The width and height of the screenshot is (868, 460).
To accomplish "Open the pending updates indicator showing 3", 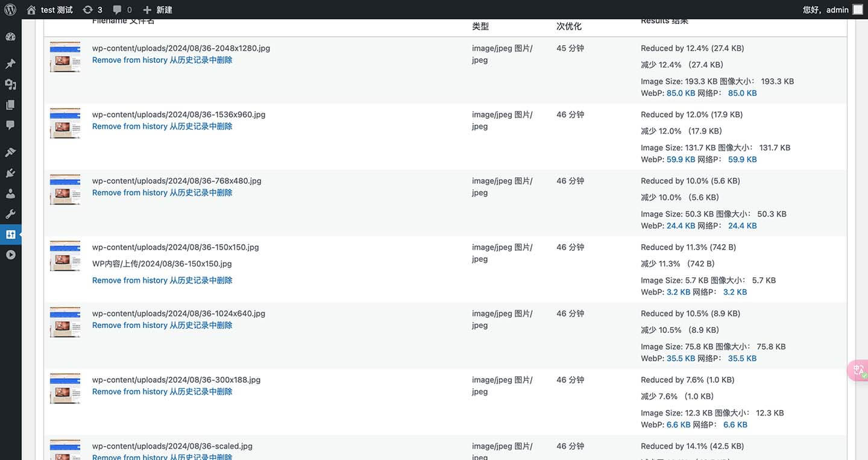I will pos(92,10).
